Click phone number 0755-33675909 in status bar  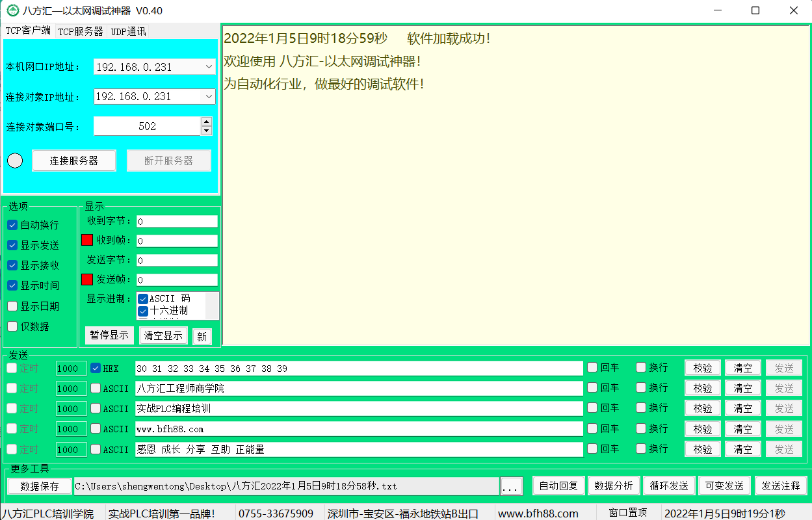point(276,513)
